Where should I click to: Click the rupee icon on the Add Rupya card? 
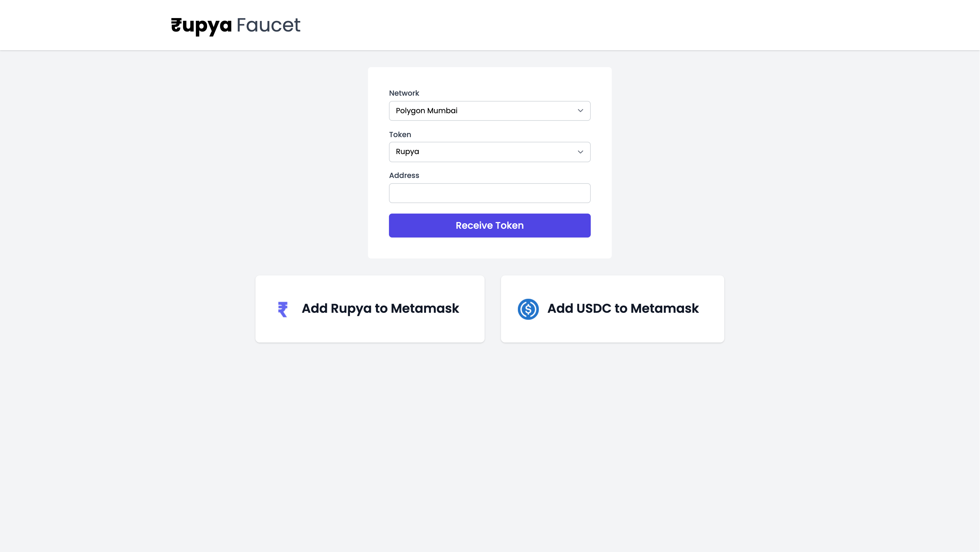[x=283, y=309]
